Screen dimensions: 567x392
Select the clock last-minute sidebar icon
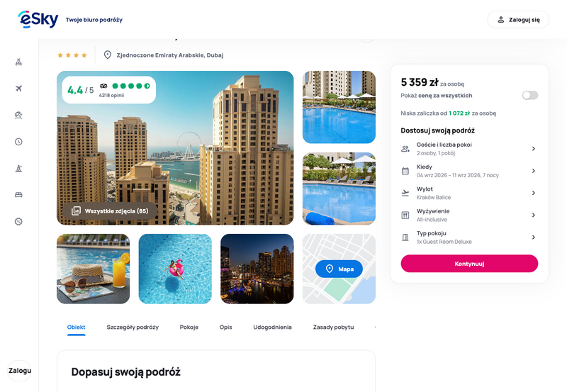[19, 142]
